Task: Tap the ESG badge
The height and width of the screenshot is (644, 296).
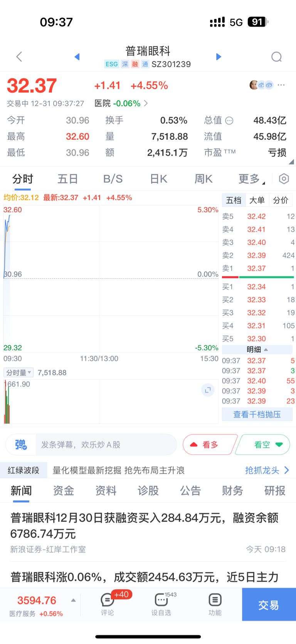Action: tap(111, 64)
